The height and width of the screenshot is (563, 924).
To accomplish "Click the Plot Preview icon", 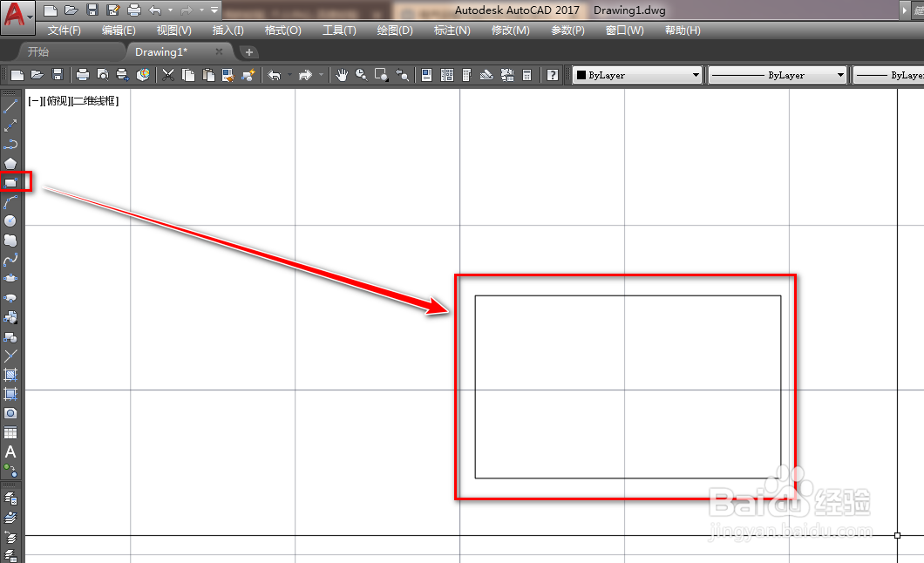I will [103, 75].
